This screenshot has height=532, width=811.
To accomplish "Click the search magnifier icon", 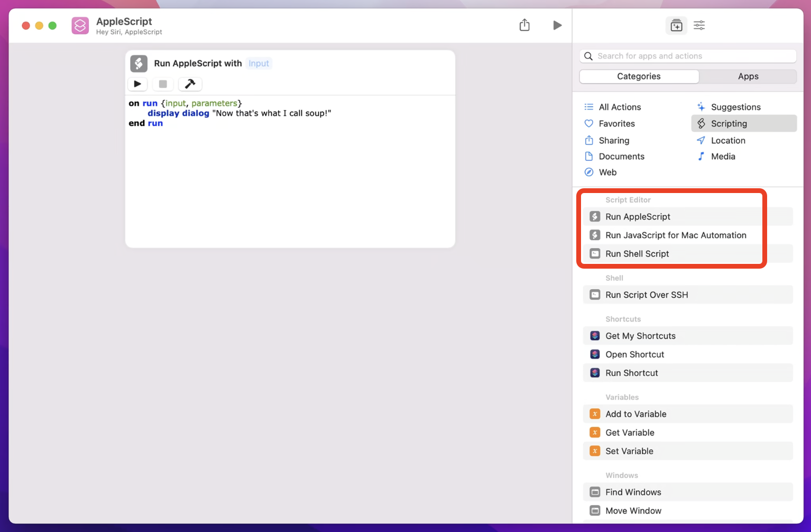I will click(x=588, y=56).
